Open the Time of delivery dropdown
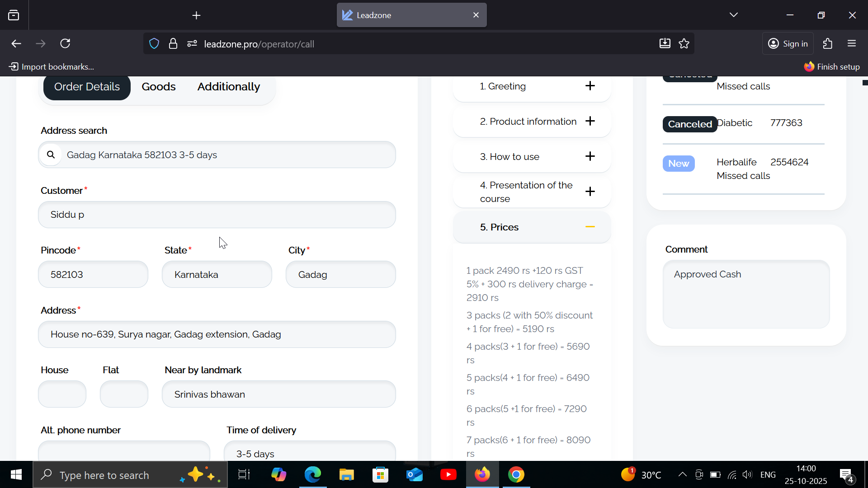The width and height of the screenshot is (868, 488). (310, 453)
